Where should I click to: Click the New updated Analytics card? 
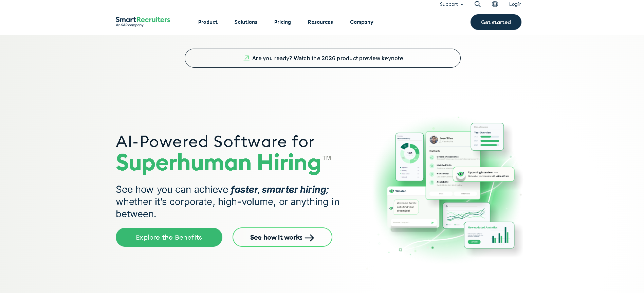[x=489, y=235]
